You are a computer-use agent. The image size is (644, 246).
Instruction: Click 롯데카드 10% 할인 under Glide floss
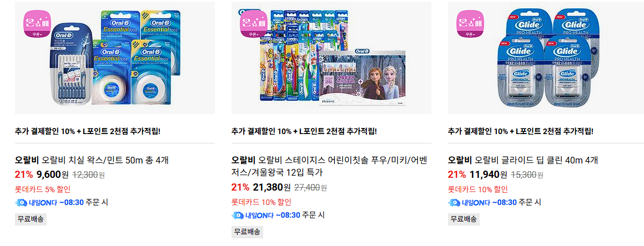[477, 189]
